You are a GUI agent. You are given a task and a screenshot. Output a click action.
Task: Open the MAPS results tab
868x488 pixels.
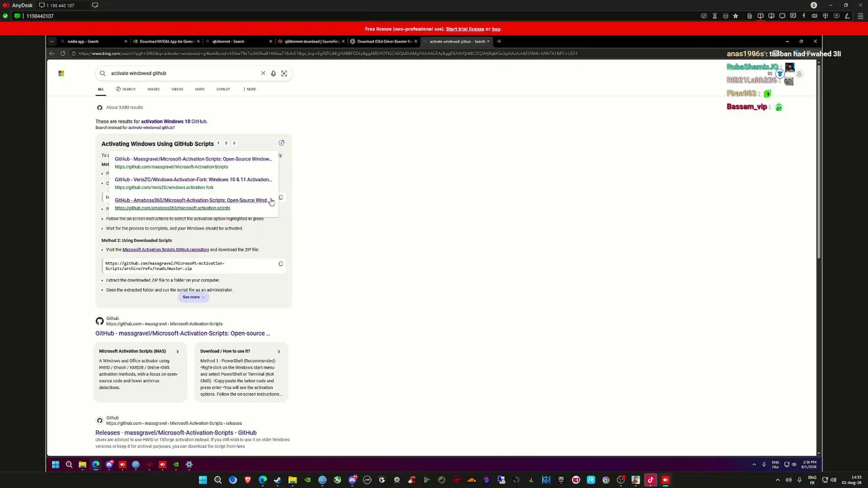[x=199, y=89]
